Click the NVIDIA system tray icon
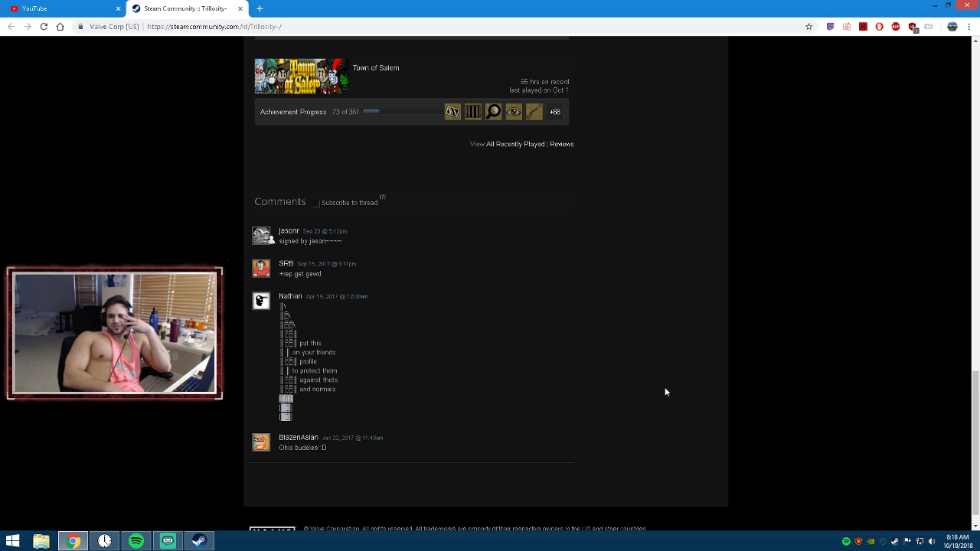The width and height of the screenshot is (980, 551). 871,541
